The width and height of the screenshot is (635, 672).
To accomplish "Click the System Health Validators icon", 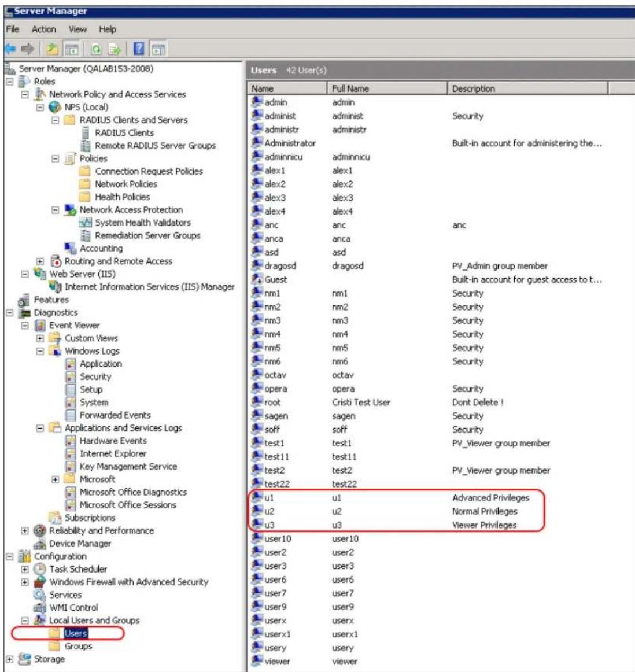I will tap(85, 223).
